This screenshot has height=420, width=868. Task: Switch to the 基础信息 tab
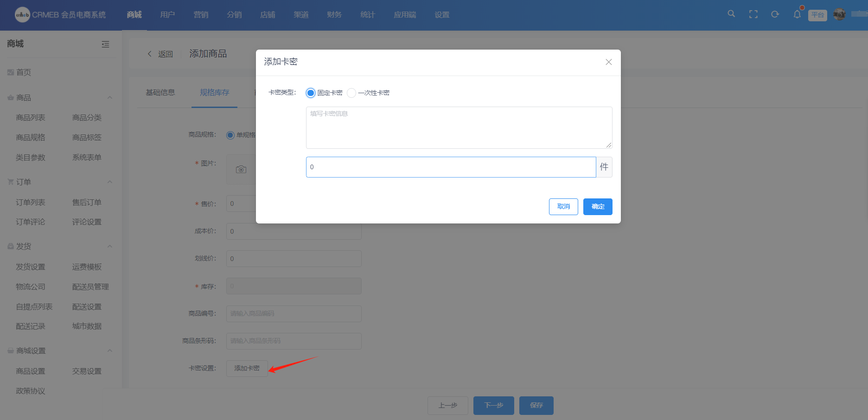[160, 93]
